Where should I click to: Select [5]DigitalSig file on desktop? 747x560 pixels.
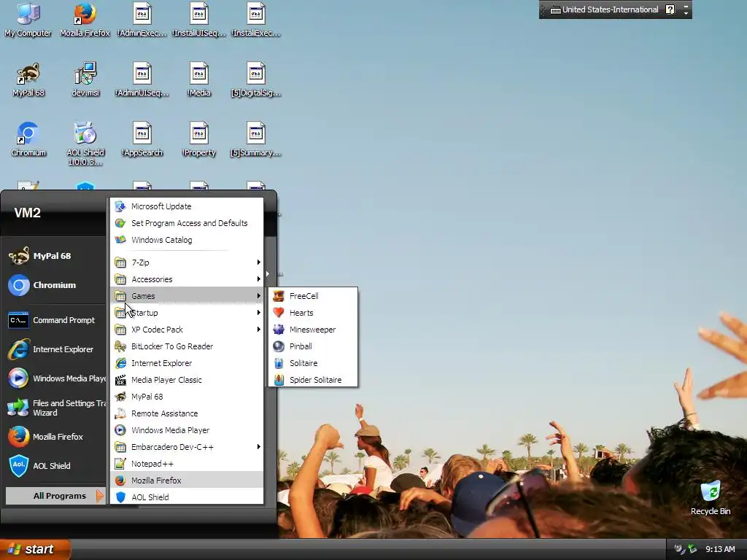click(256, 79)
